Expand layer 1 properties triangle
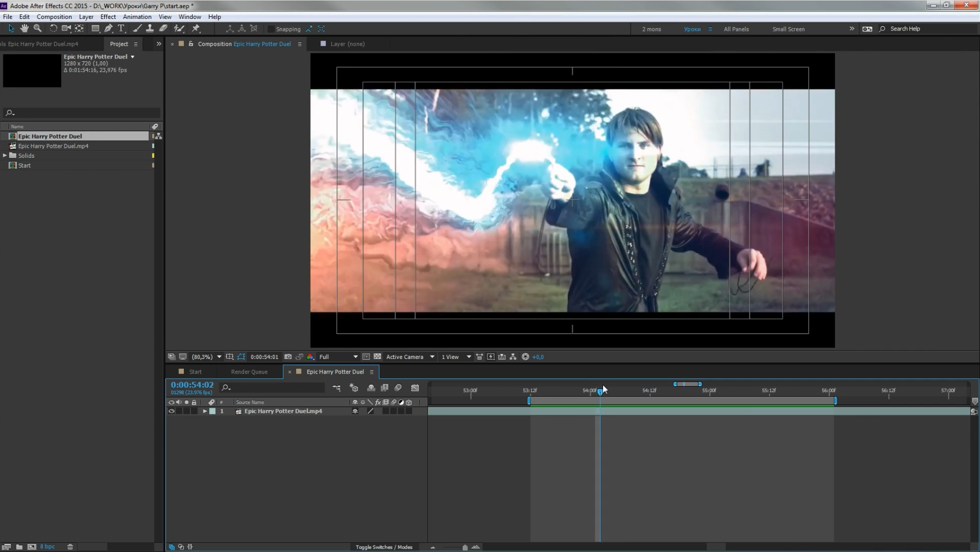 tap(204, 411)
